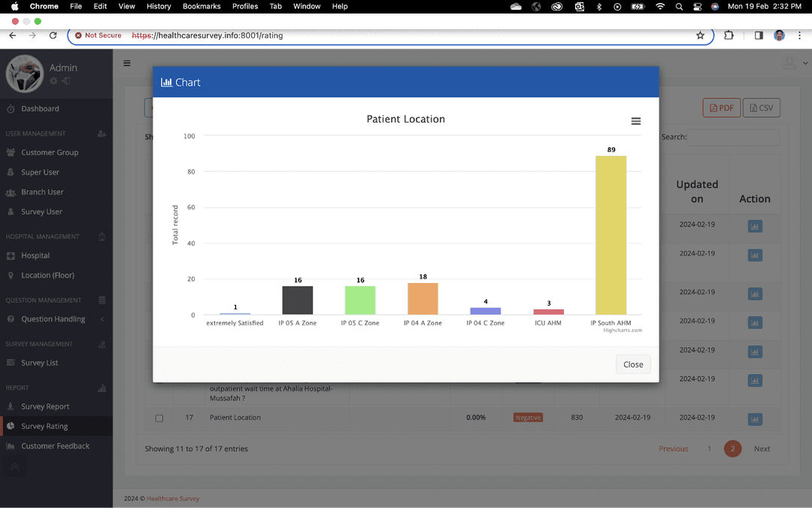Viewport: 812px width, 508px height.
Task: Open the Highcharts chart context menu
Action: 635,121
